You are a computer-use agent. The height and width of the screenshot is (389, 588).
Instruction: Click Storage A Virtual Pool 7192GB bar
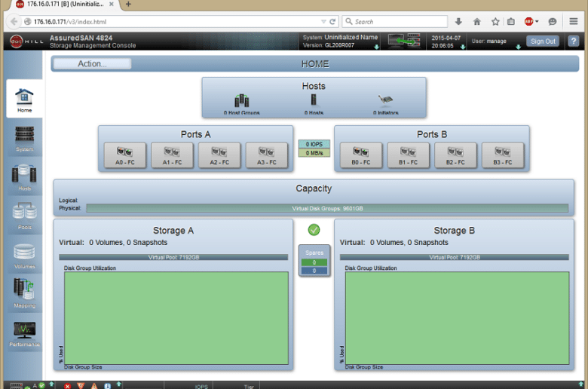pos(173,257)
